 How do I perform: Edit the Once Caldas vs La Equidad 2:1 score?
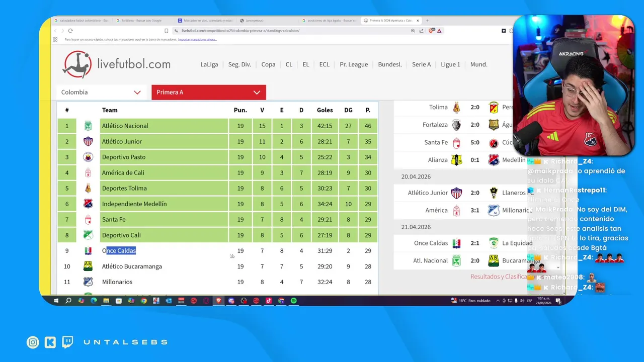tap(475, 243)
